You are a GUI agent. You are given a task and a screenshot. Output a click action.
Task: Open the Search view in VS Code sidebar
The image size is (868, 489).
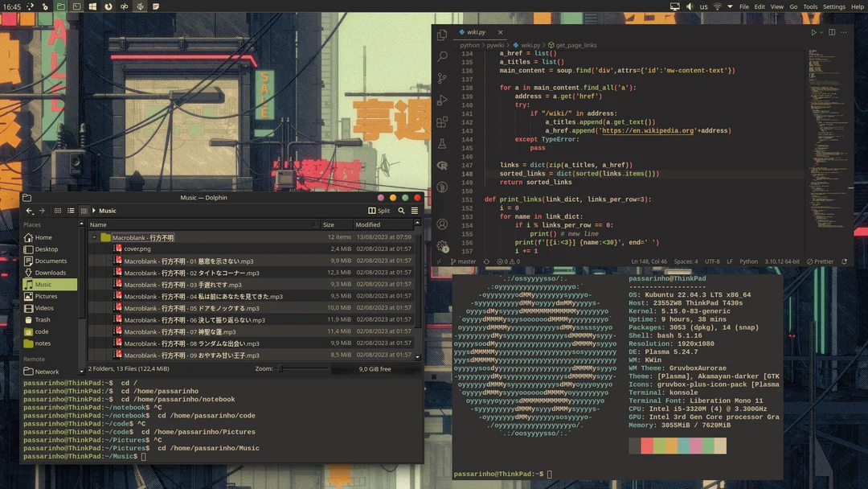(441, 55)
